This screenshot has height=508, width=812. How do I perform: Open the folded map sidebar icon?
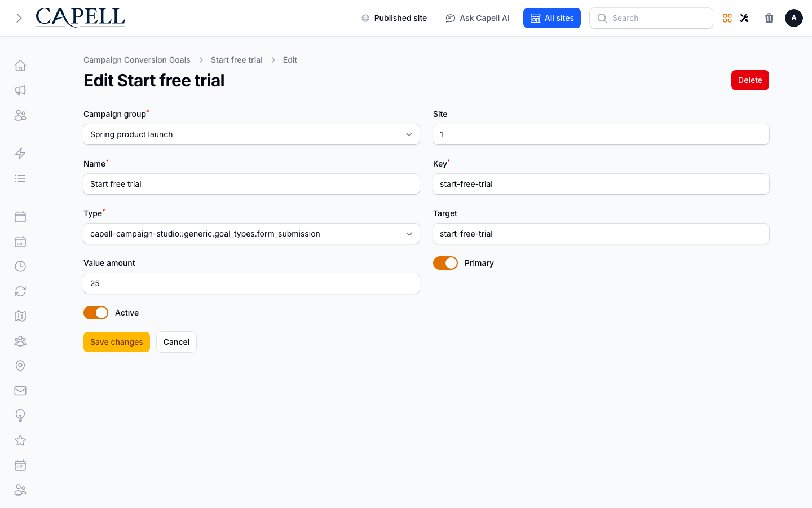point(20,316)
